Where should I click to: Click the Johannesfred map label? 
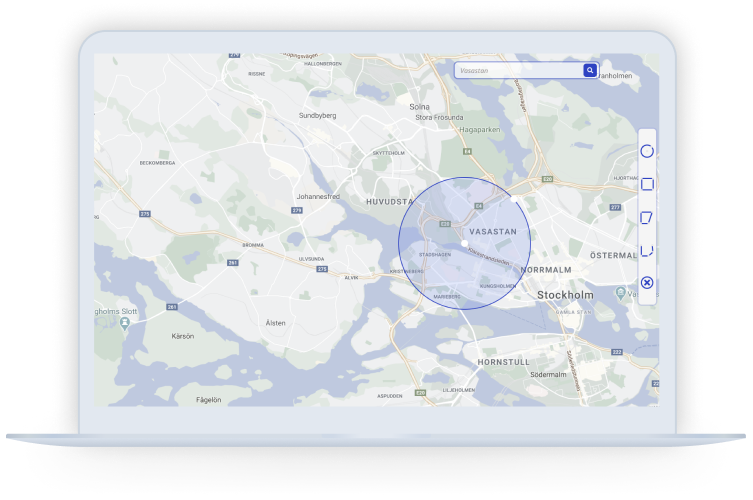pyautogui.click(x=319, y=197)
